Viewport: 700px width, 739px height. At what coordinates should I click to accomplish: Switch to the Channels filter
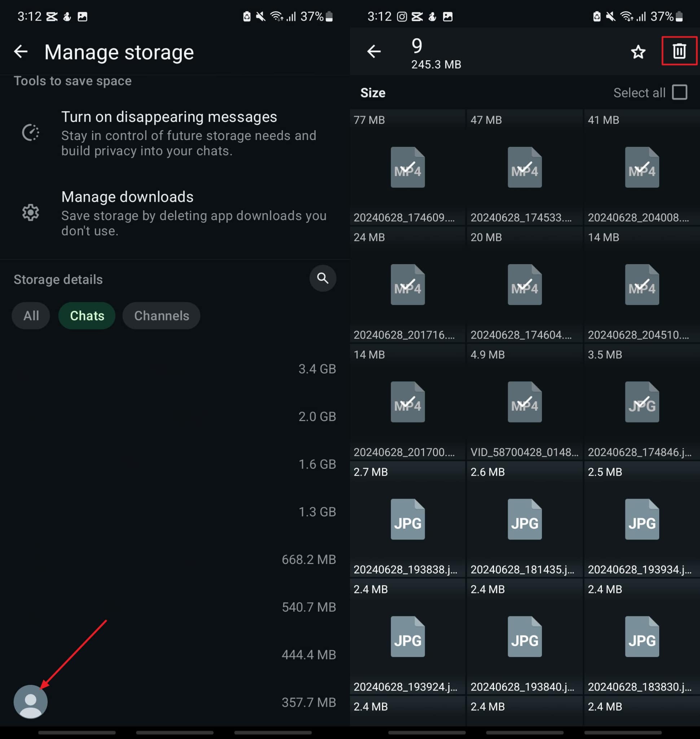click(161, 315)
